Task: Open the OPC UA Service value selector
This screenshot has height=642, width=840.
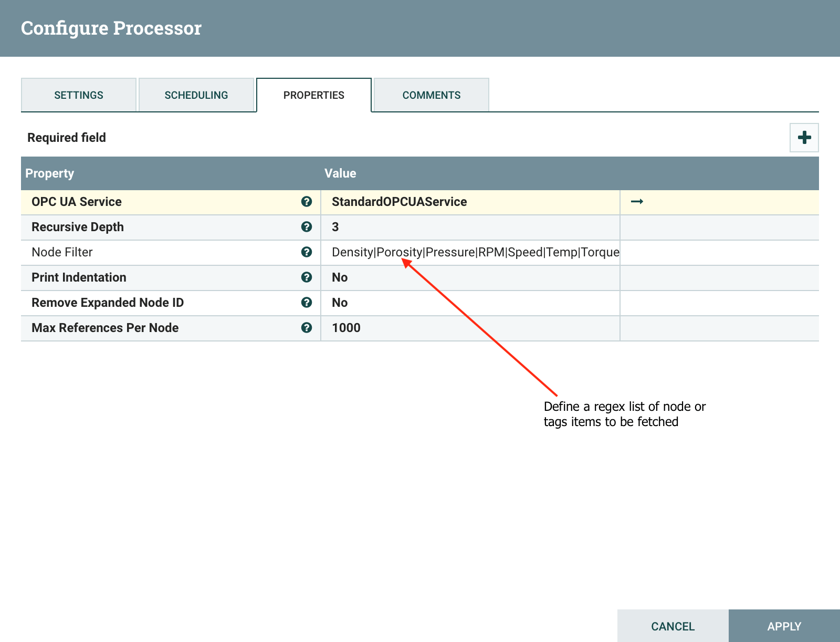Action: click(x=470, y=202)
